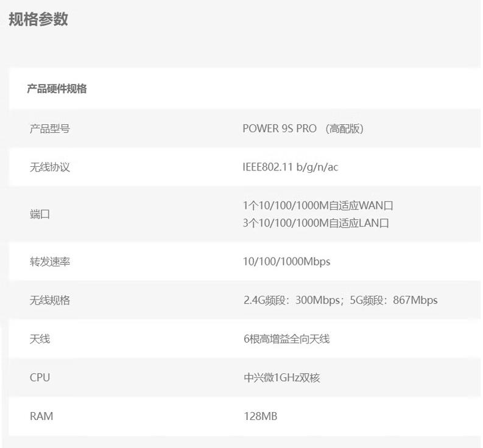Select the POWER 9S PRO (高配版) value
This screenshot has width=483, height=448.
(303, 128)
